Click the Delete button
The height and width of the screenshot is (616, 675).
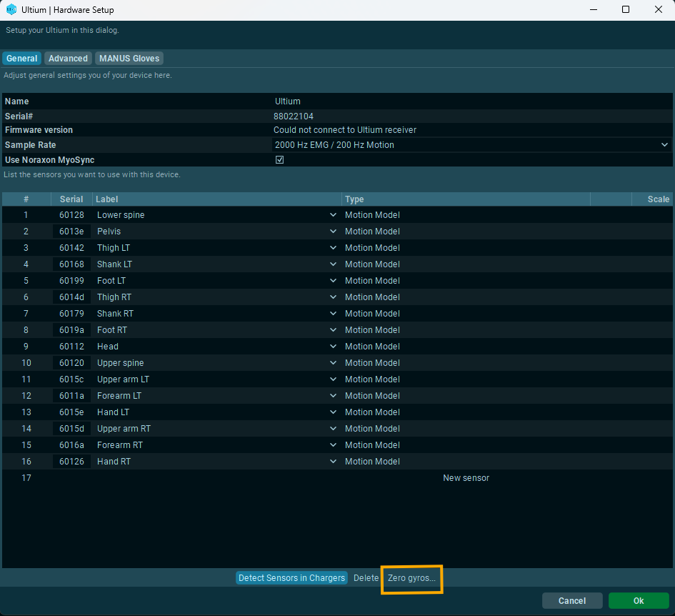tap(366, 578)
